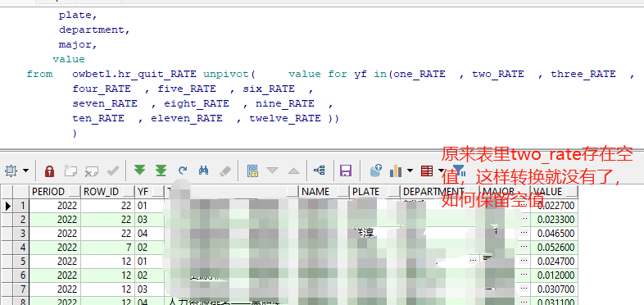Click the value cell 0.030700
The height and width of the screenshot is (305, 644).
click(x=554, y=289)
